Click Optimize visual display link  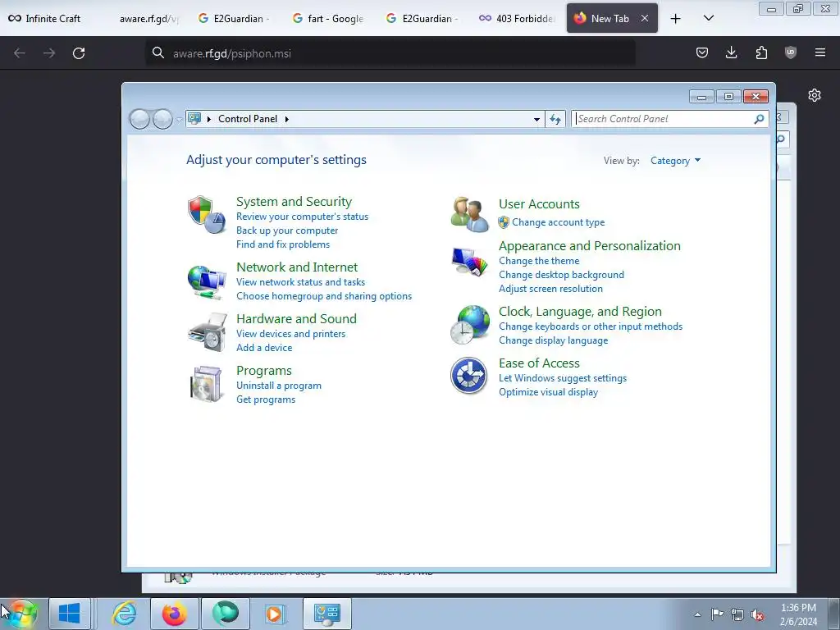point(549,392)
